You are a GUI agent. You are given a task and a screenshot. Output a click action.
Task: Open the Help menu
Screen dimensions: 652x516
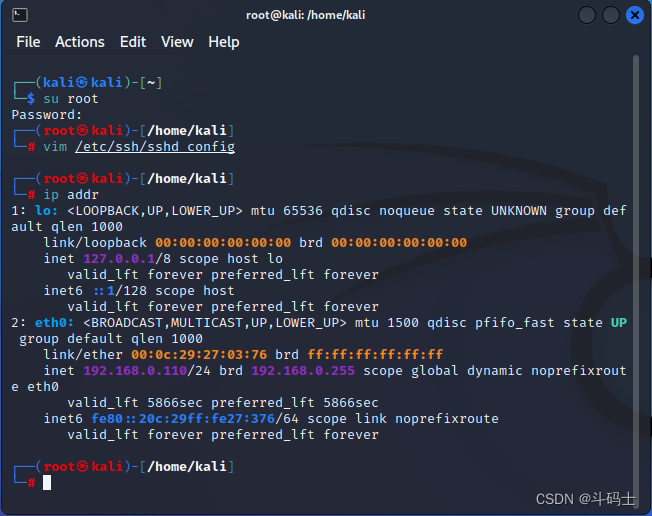pyautogui.click(x=224, y=42)
